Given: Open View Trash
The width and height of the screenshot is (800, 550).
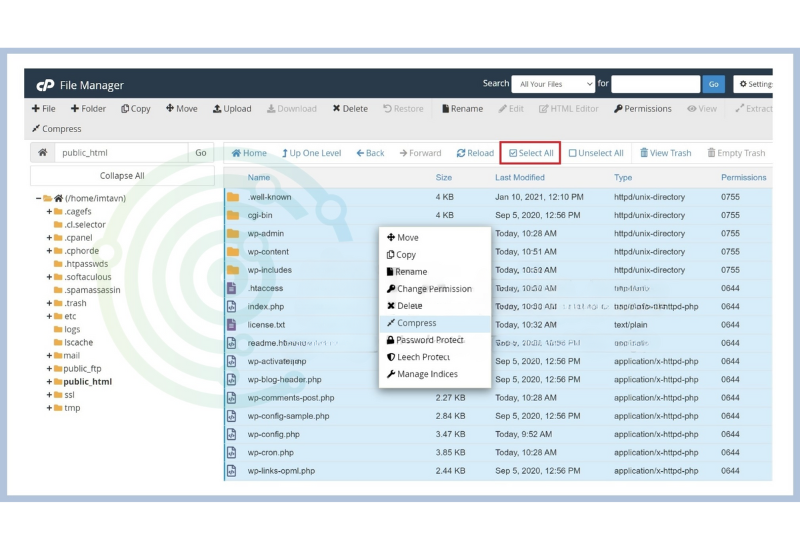Looking at the screenshot, I should tap(666, 153).
